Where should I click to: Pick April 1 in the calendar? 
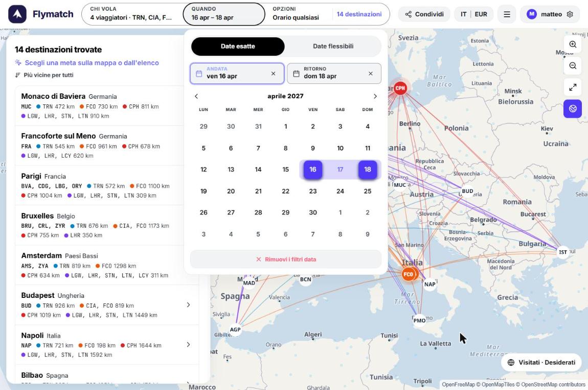click(x=285, y=126)
